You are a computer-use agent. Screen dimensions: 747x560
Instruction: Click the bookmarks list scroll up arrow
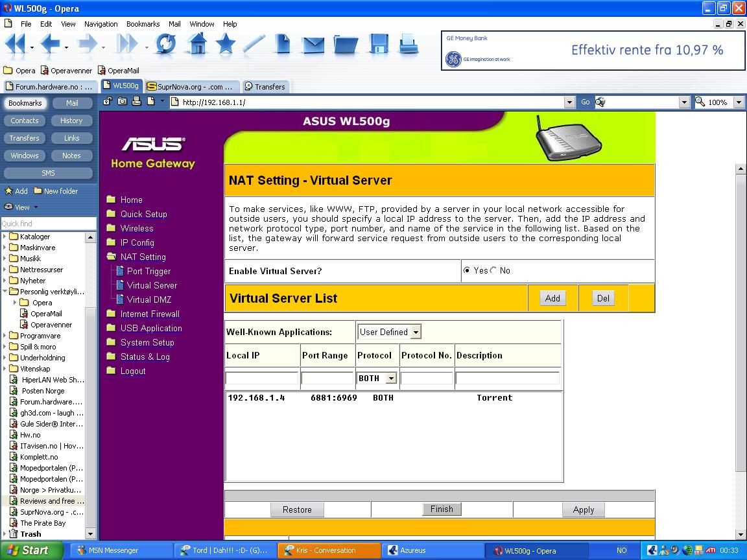[91, 237]
